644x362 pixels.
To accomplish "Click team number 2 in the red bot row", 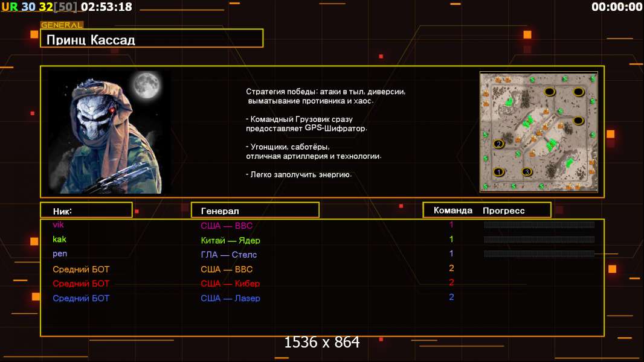I will click(451, 282).
